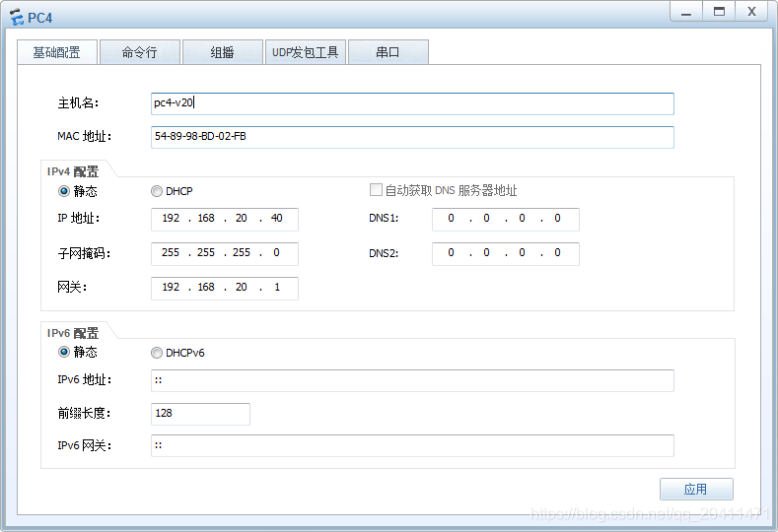
Task: Click the 子网掩码 label text
Action: [x=84, y=254]
